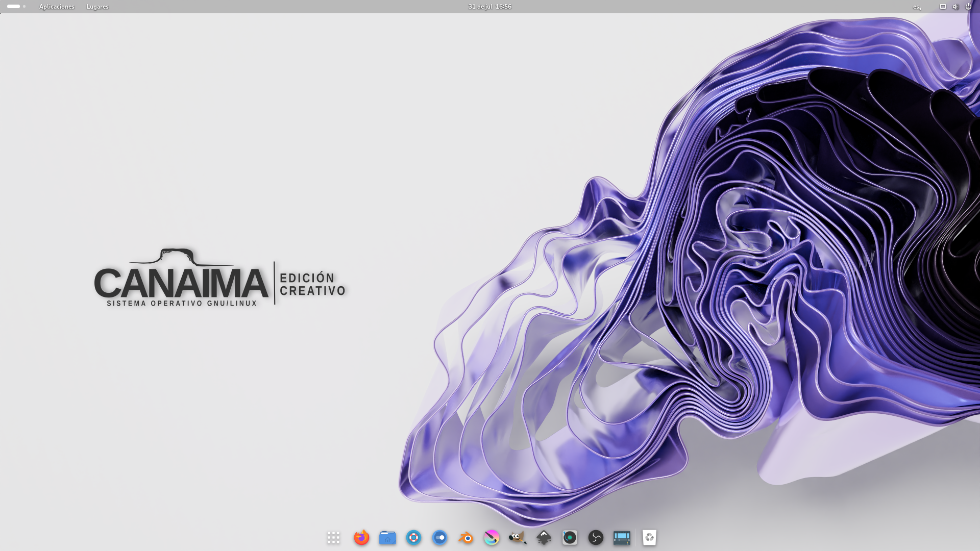Open the Files home folder dock icon

tap(387, 537)
